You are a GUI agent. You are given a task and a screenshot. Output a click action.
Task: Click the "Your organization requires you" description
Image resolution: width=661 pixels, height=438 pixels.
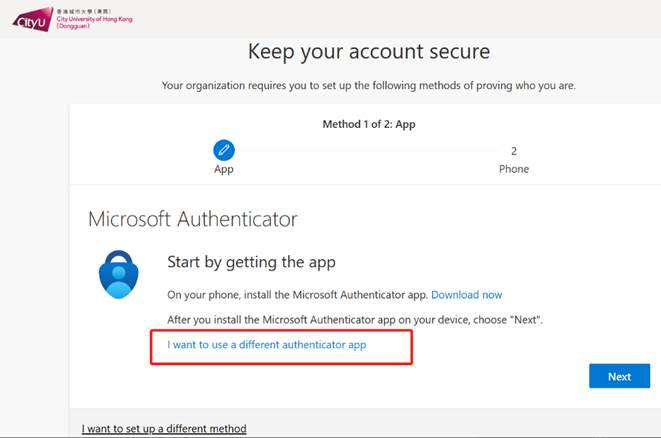[369, 86]
